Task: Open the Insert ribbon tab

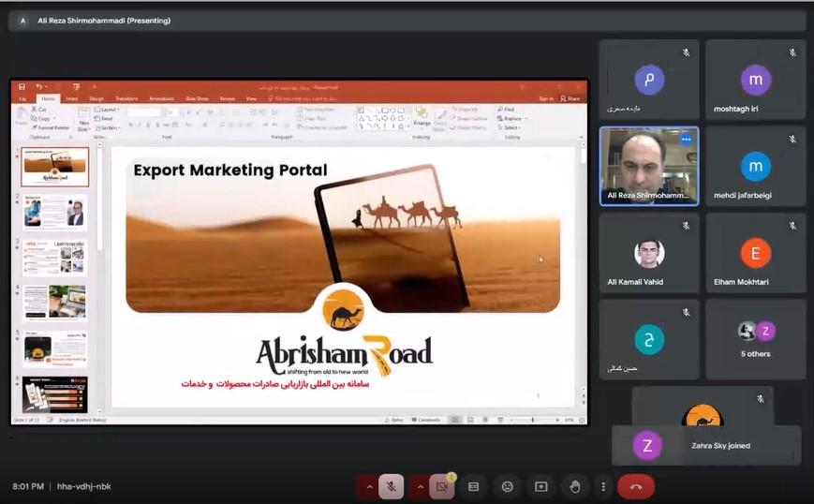Action: click(72, 98)
